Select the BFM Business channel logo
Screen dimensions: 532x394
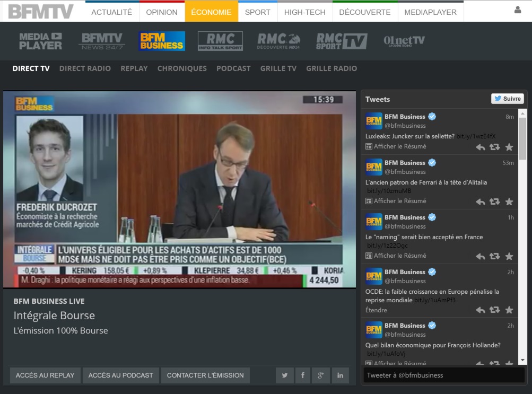[161, 41]
